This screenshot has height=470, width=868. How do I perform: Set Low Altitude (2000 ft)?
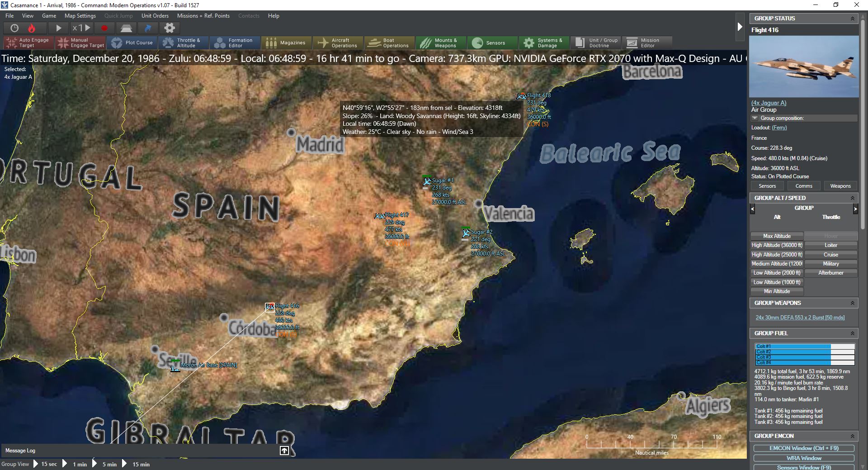pos(777,273)
